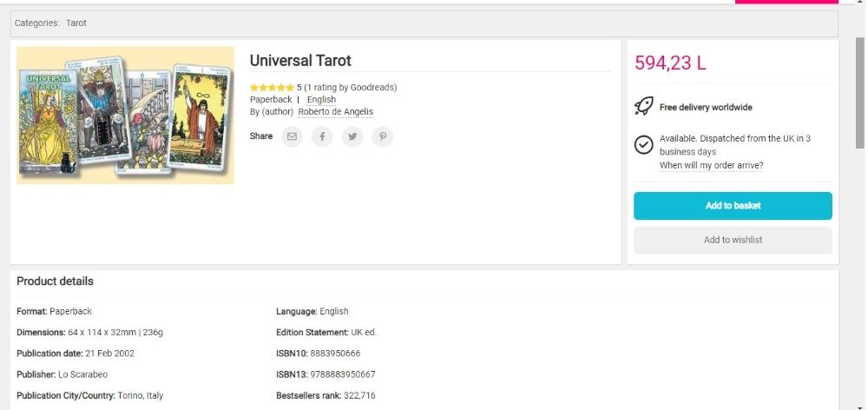The width and height of the screenshot is (868, 410).
Task: Click the 'Language: English' detail row
Action: (x=312, y=311)
